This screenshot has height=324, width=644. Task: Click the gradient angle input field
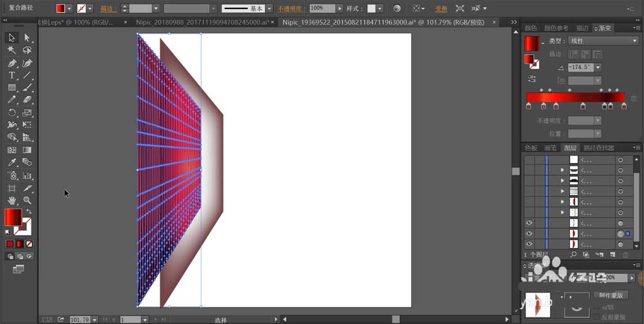pyautogui.click(x=581, y=68)
